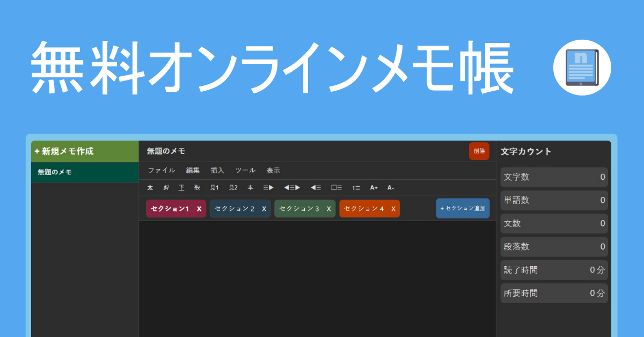Click the 段落数 count row
The height and width of the screenshot is (337, 644).
[554, 247]
